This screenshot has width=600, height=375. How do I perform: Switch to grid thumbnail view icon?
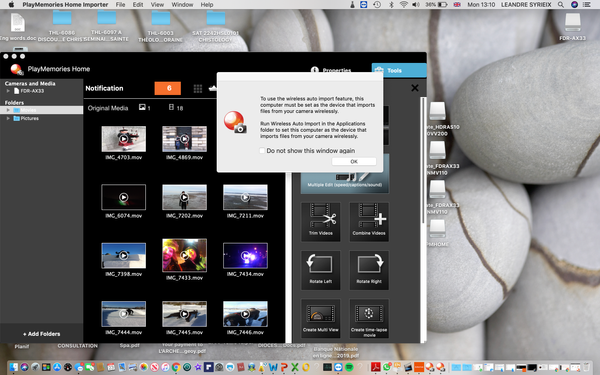tap(198, 88)
